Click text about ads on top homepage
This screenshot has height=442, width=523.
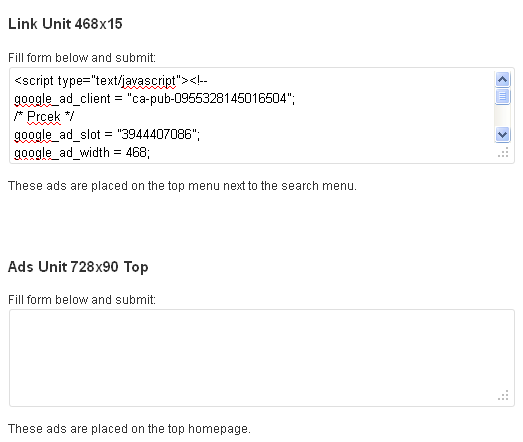tap(129, 429)
